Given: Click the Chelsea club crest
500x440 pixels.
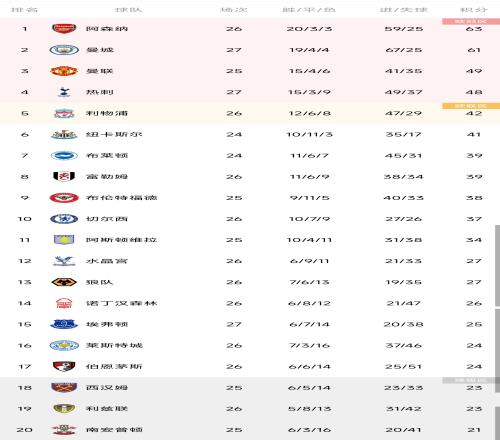Looking at the screenshot, I should pos(64,219).
